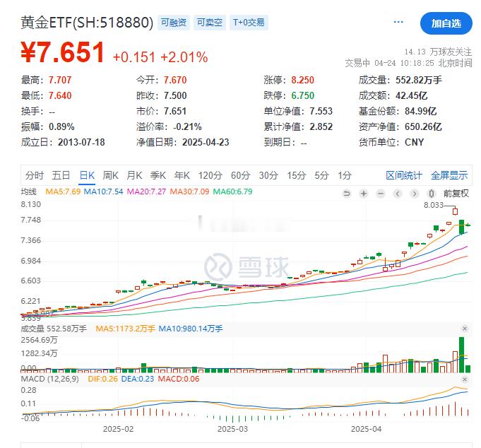Select the 5分 interval tab
Image resolution: width=481 pixels, height=448 pixels.
pyautogui.click(x=321, y=175)
